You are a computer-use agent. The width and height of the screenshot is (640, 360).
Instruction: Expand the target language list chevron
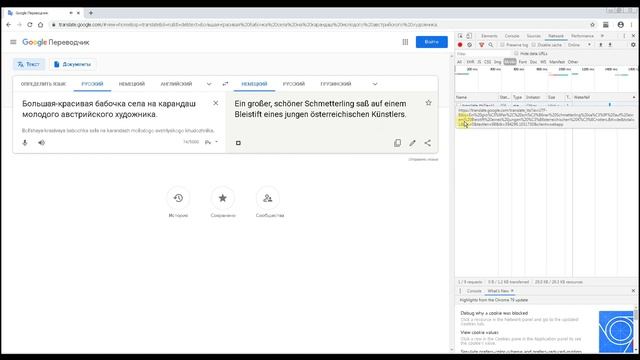coord(375,84)
